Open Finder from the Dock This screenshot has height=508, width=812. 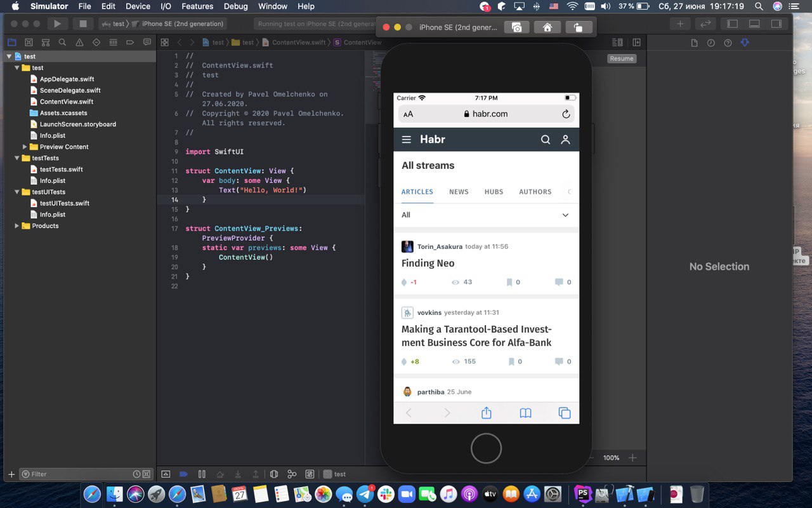tap(114, 493)
